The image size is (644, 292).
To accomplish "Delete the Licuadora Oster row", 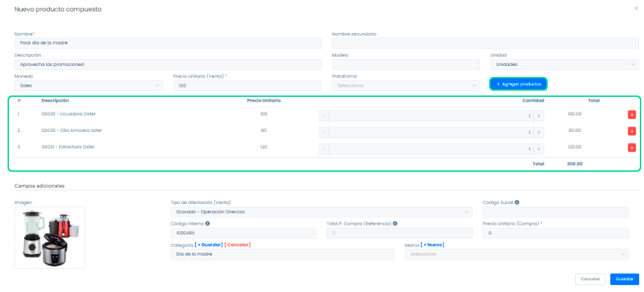I will [x=632, y=115].
